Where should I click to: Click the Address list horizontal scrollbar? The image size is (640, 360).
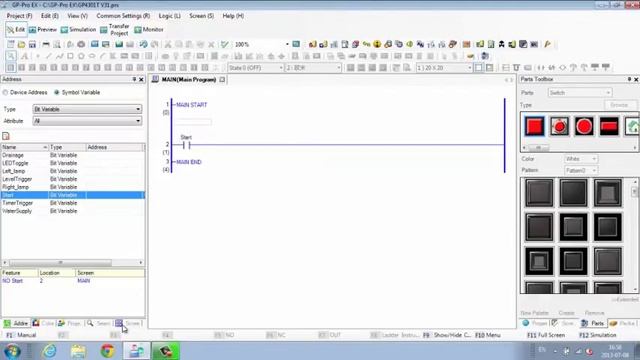[73, 262]
